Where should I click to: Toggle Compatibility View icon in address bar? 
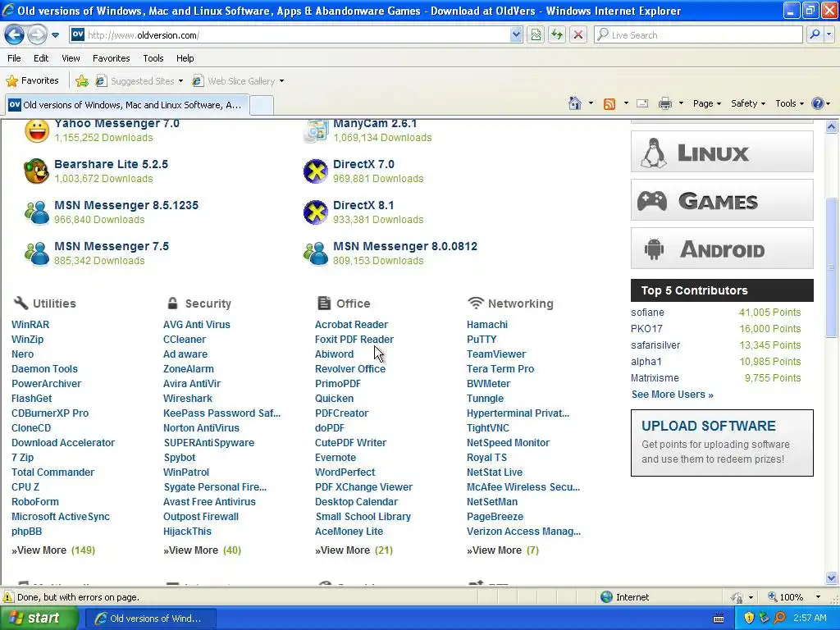click(x=536, y=35)
